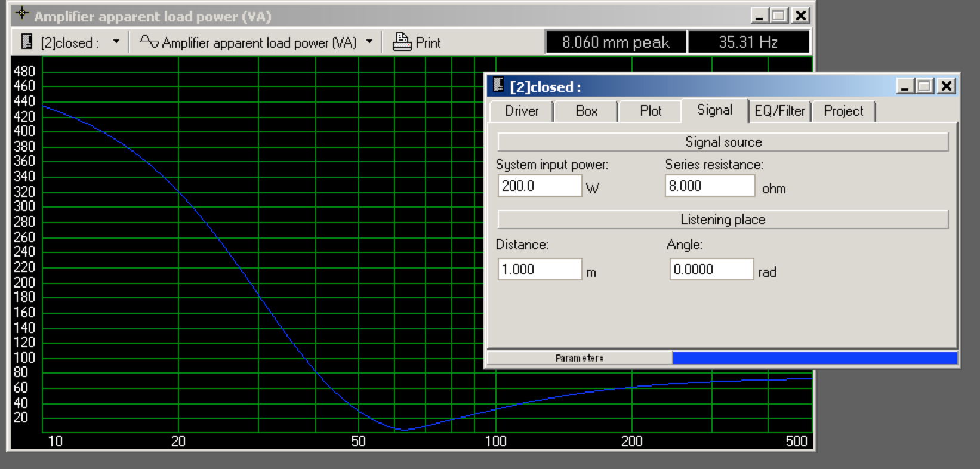Click the Amplifier apparent load power label in toolbar
Viewport: 980px width, 469px height.
tap(259, 43)
